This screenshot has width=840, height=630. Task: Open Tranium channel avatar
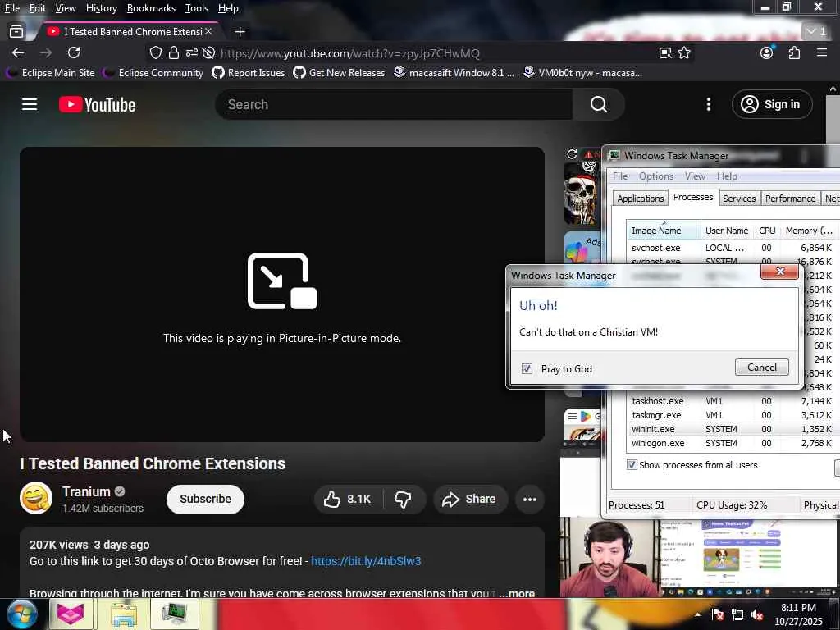(x=36, y=498)
